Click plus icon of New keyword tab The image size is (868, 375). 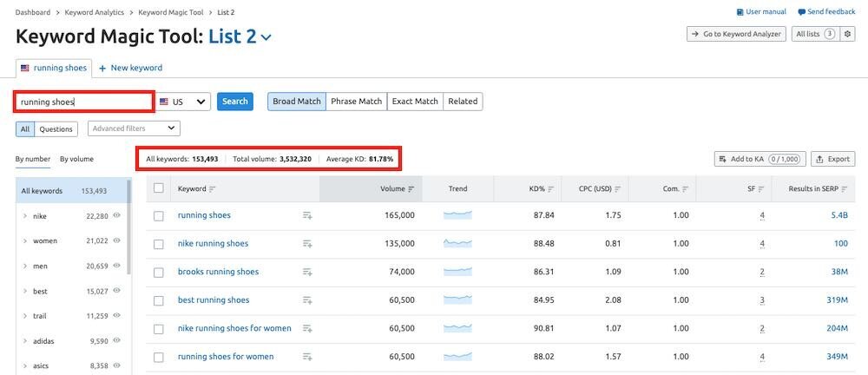(x=102, y=68)
